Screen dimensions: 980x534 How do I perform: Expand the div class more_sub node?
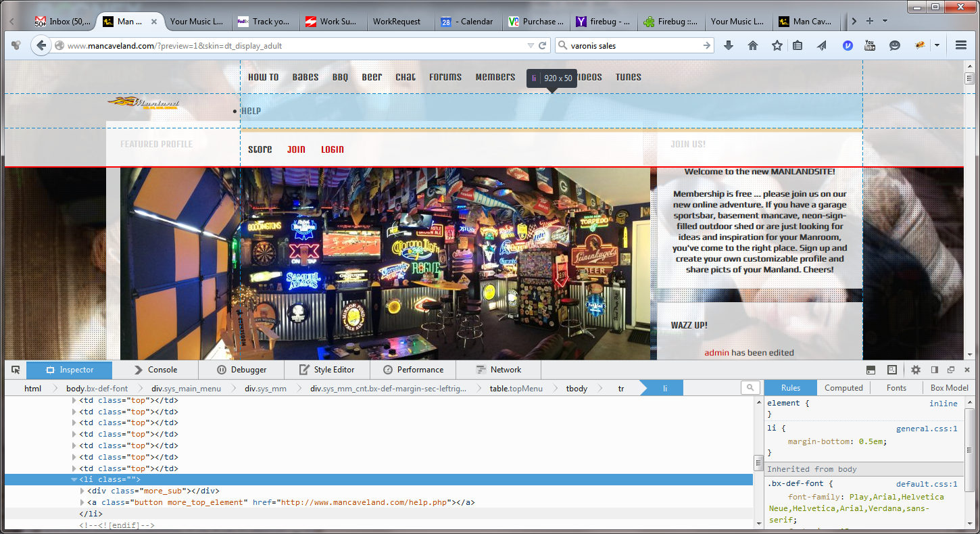click(82, 491)
